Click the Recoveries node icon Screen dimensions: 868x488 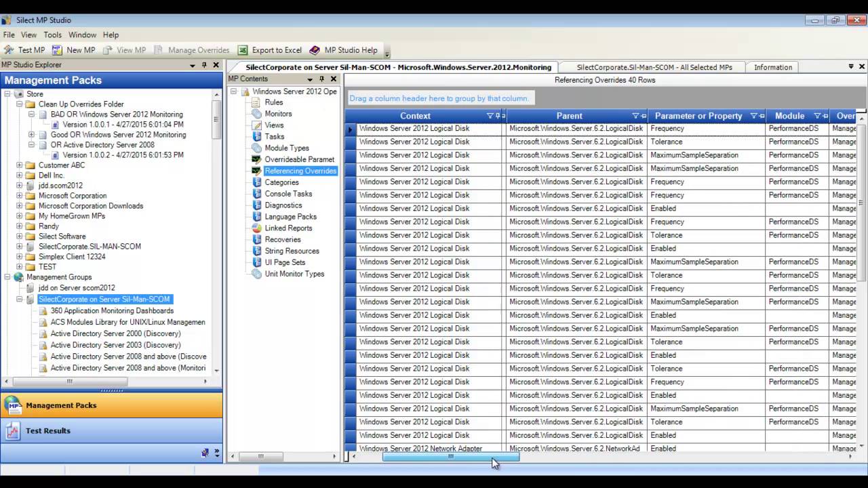257,239
